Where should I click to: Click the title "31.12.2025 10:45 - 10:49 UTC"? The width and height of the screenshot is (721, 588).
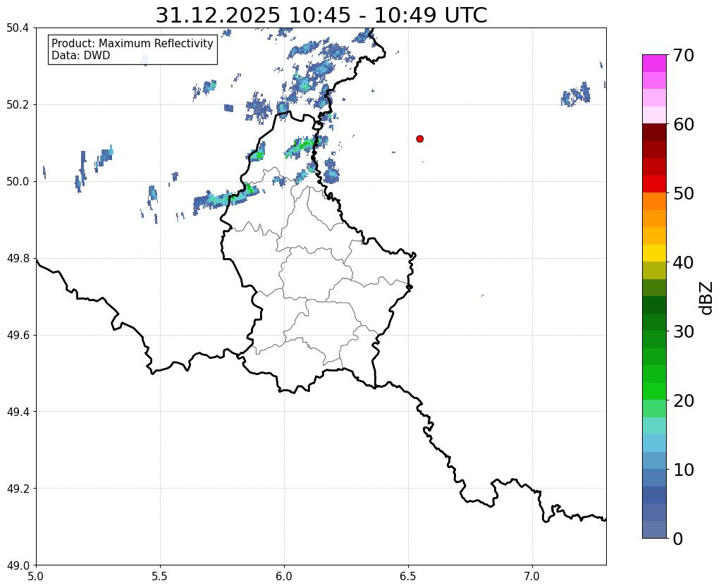(x=321, y=16)
